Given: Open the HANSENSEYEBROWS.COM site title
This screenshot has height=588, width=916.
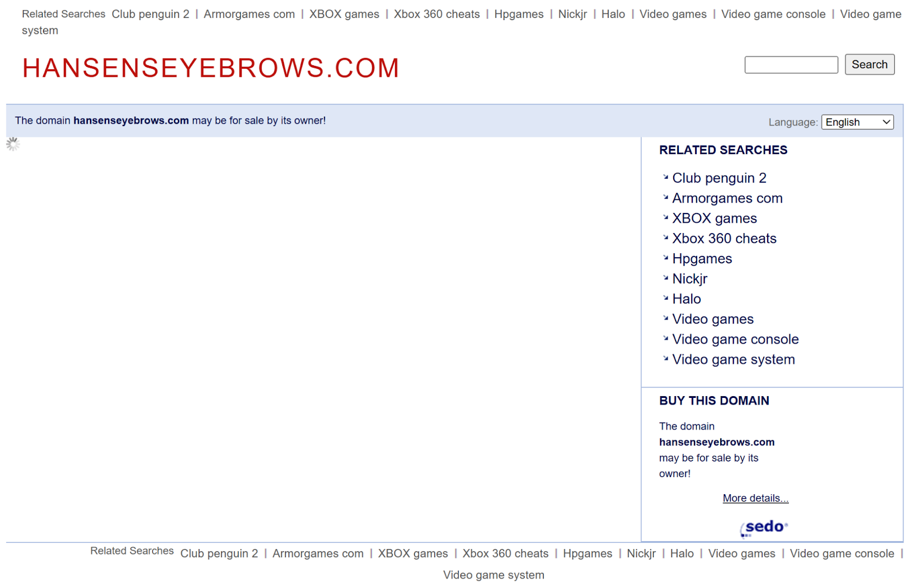Looking at the screenshot, I should click(211, 68).
